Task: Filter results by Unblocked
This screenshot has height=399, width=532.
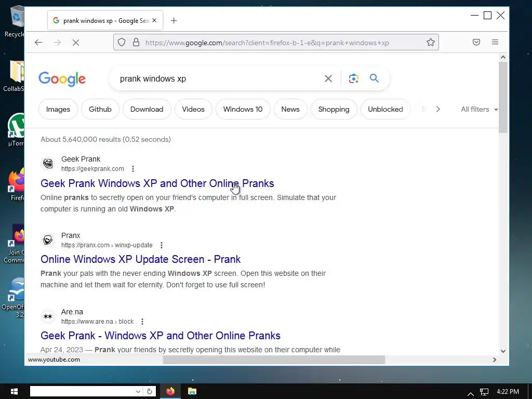Action: click(x=385, y=109)
